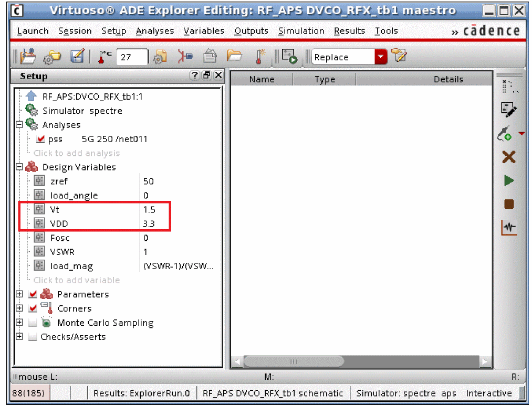Enable the Monte Carlo Sampling checkbox

[x=33, y=323]
